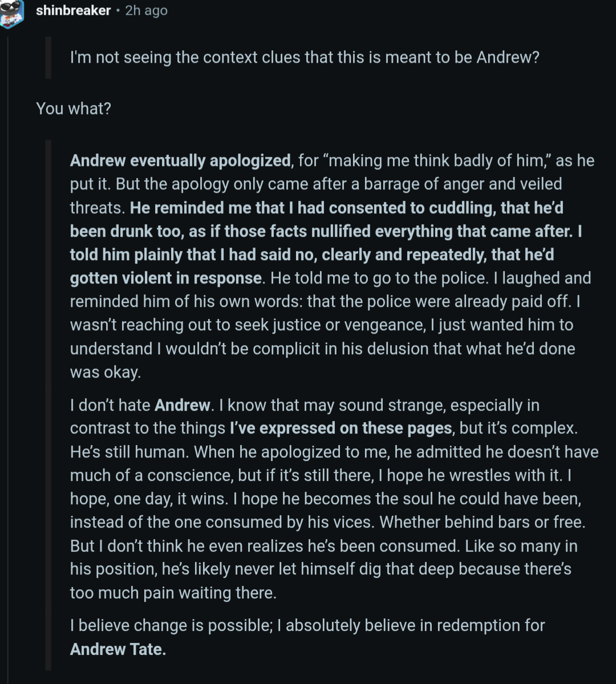Viewport: 616px width, 684px height.
Task: Click the 'You what?' reply text
Action: pos(73,108)
